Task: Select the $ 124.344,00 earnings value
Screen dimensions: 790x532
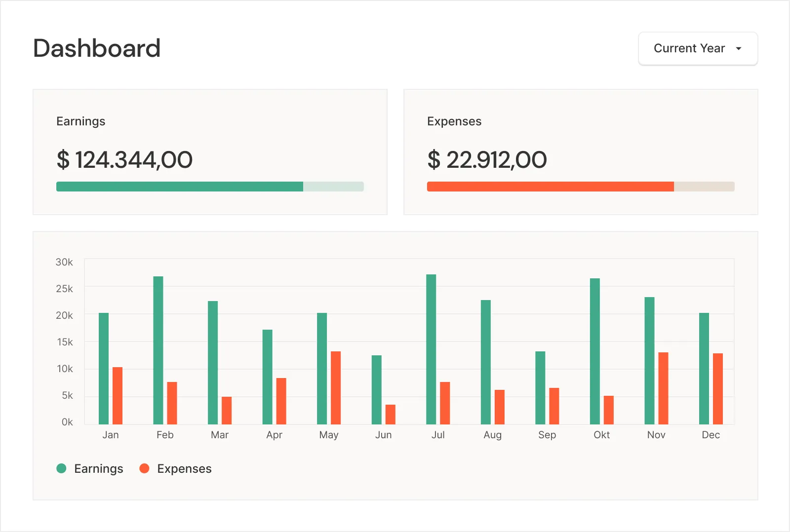Action: coord(124,160)
